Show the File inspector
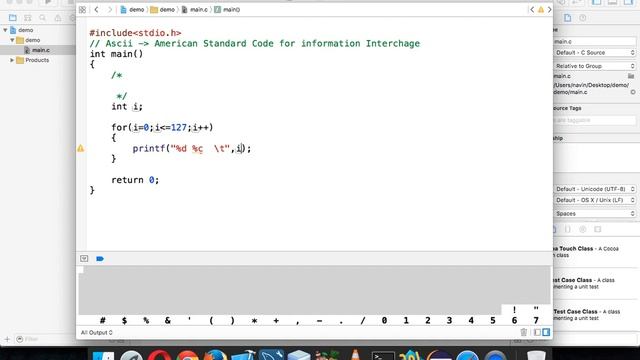The width and height of the screenshot is (640, 360). (x=567, y=18)
